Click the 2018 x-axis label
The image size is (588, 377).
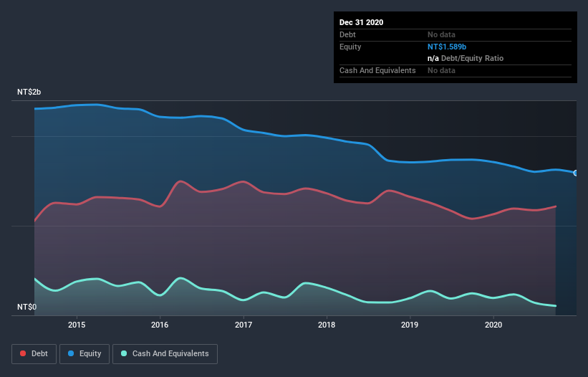[327, 325]
